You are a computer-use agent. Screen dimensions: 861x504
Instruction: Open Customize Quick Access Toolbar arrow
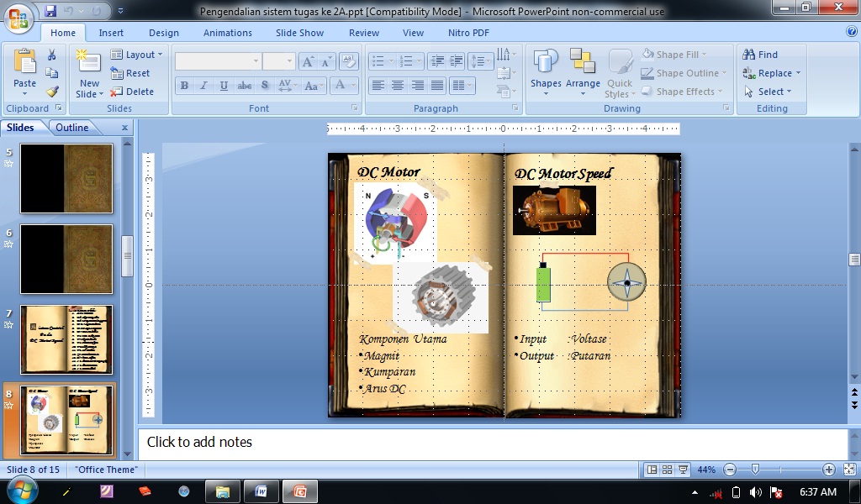(121, 10)
